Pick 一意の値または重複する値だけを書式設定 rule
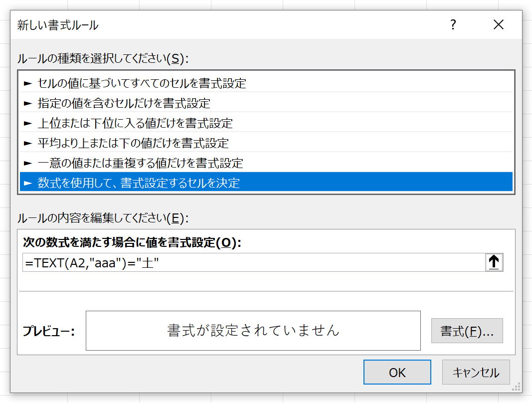The width and height of the screenshot is (532, 403). point(266,163)
